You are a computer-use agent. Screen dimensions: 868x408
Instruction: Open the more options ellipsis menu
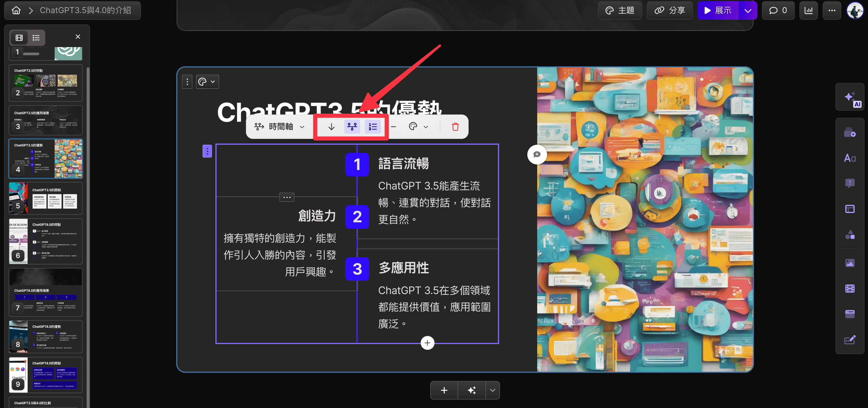[832, 10]
